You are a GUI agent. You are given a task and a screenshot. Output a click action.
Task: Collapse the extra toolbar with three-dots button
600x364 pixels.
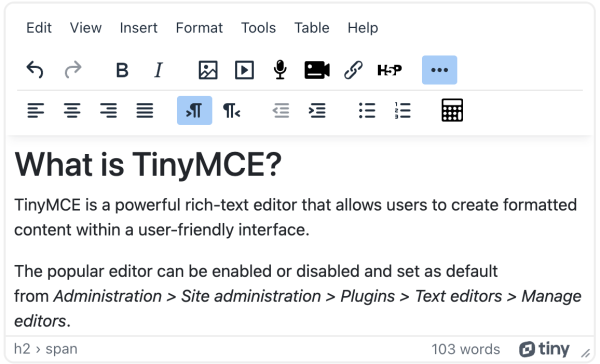point(439,70)
